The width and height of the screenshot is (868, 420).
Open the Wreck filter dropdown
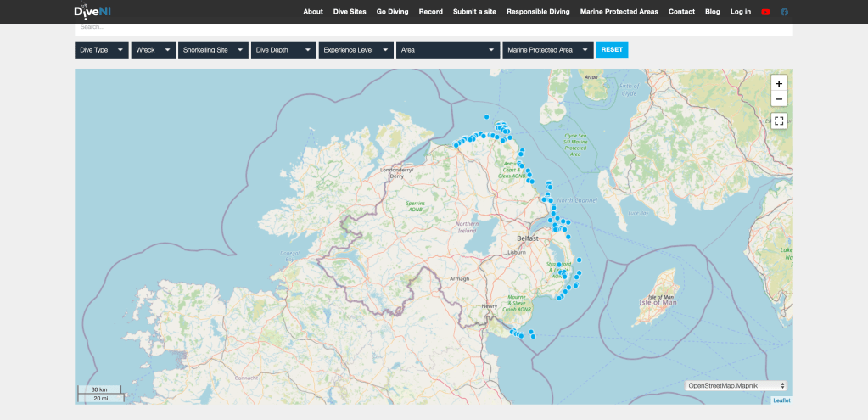153,50
